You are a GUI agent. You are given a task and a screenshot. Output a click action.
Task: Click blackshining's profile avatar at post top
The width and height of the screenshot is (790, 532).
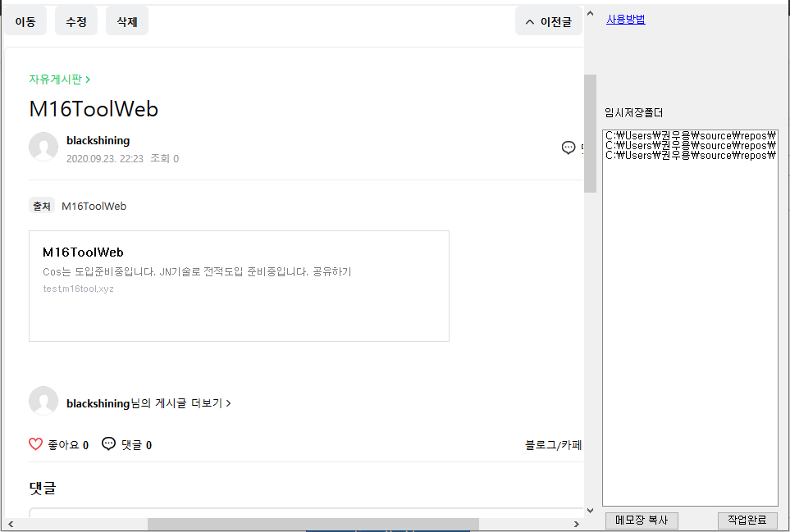[43, 147]
